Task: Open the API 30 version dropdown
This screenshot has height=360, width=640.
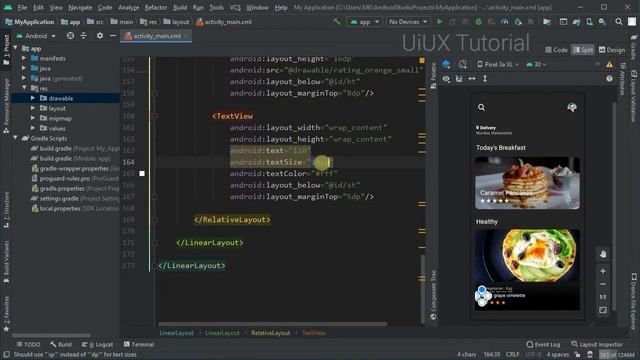Action: pyautogui.click(x=536, y=64)
